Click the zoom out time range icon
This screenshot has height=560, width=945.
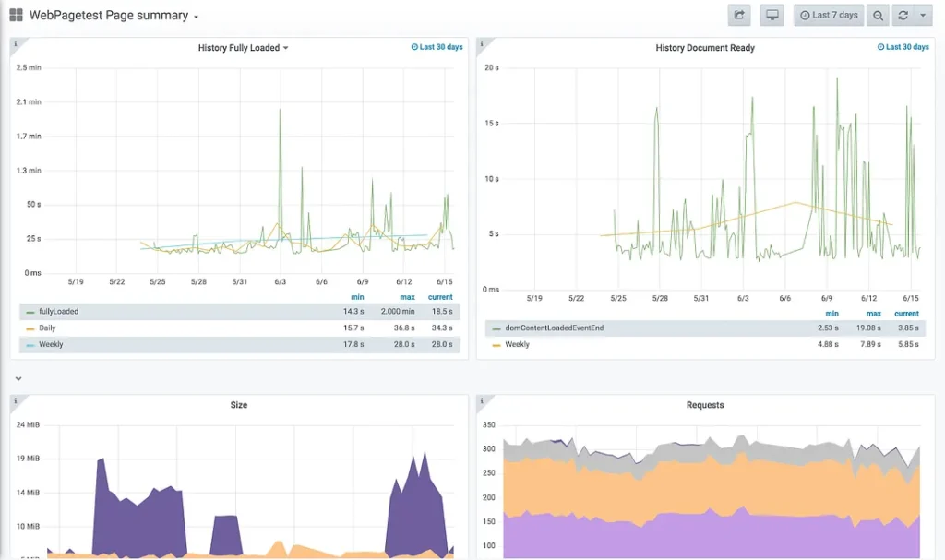click(x=878, y=16)
